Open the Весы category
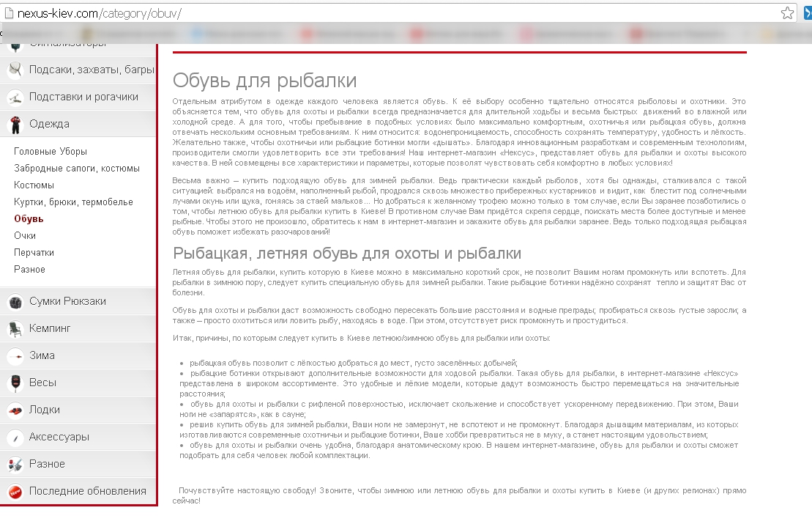This screenshot has width=812, height=524. coord(42,383)
